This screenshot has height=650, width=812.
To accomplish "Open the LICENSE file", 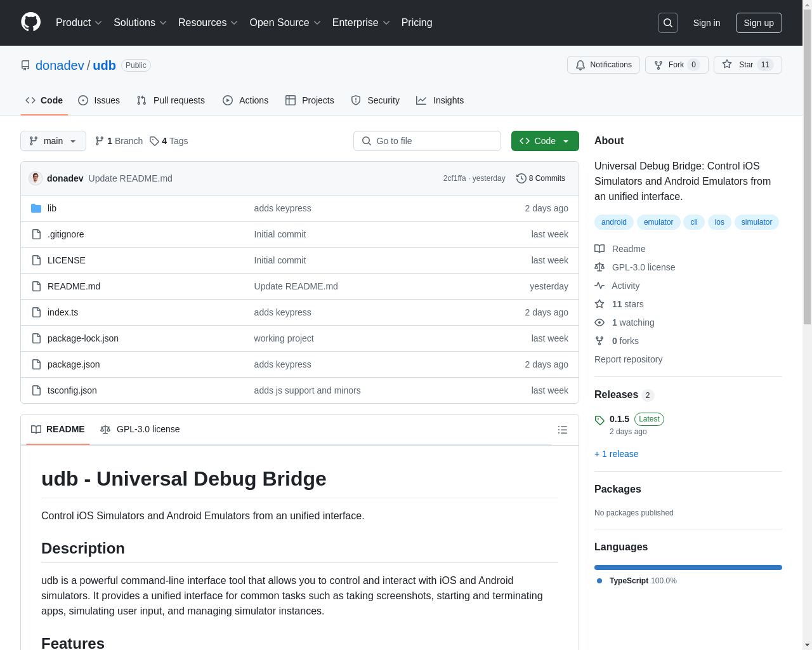I will [67, 260].
